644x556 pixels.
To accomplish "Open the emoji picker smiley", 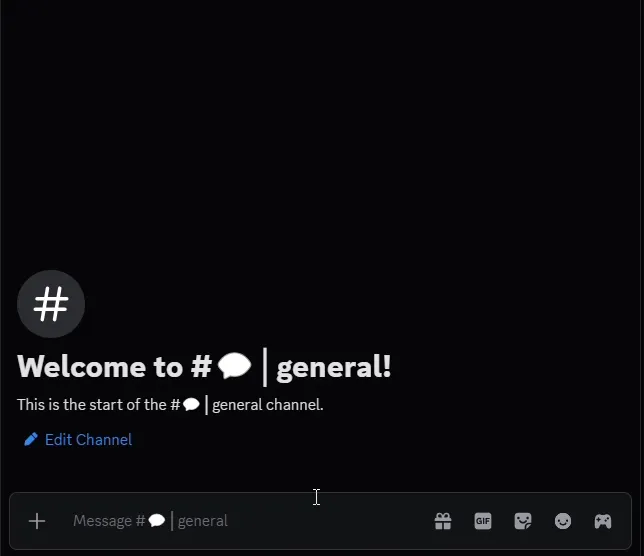I will tap(563, 521).
